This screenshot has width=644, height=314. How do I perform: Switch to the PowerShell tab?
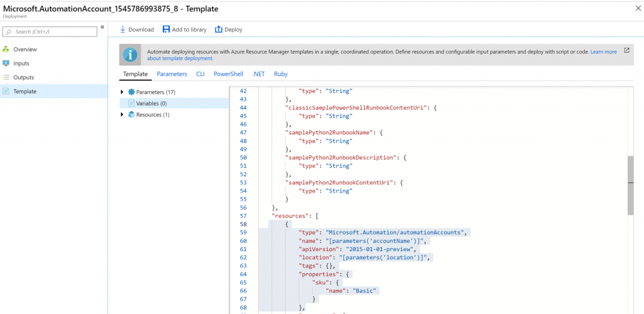[x=228, y=74]
